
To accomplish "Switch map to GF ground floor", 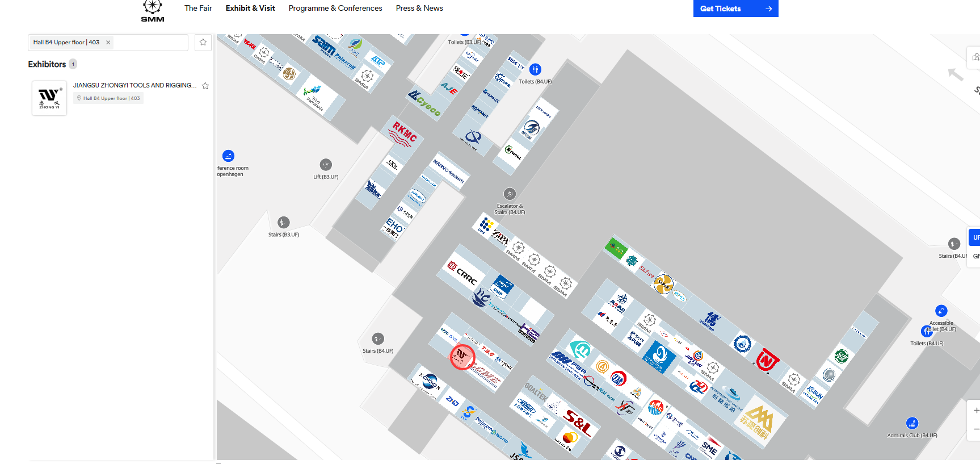I will tap(975, 256).
